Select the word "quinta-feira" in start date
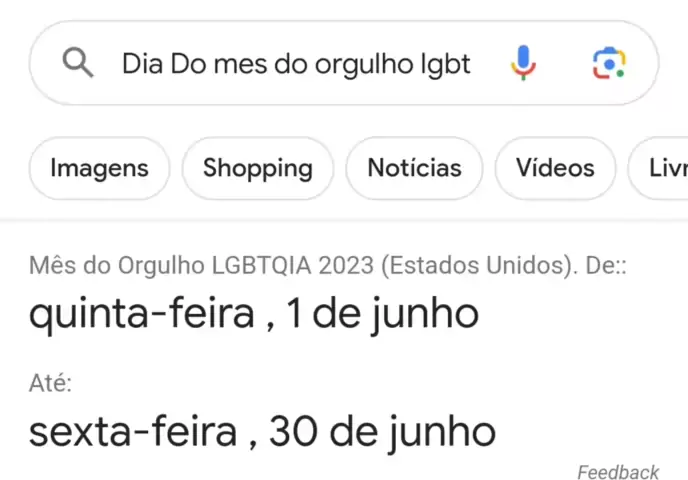Screen dimensions: 688x480 [x=141, y=315]
